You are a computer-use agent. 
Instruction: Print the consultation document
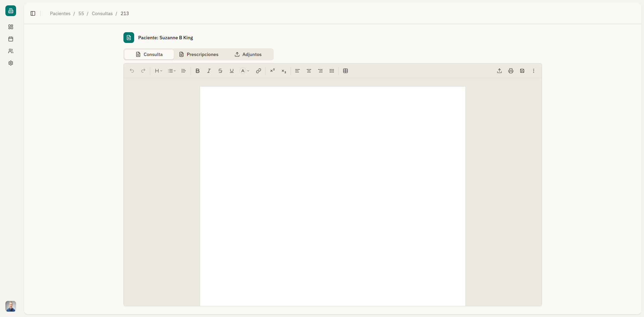tap(511, 71)
